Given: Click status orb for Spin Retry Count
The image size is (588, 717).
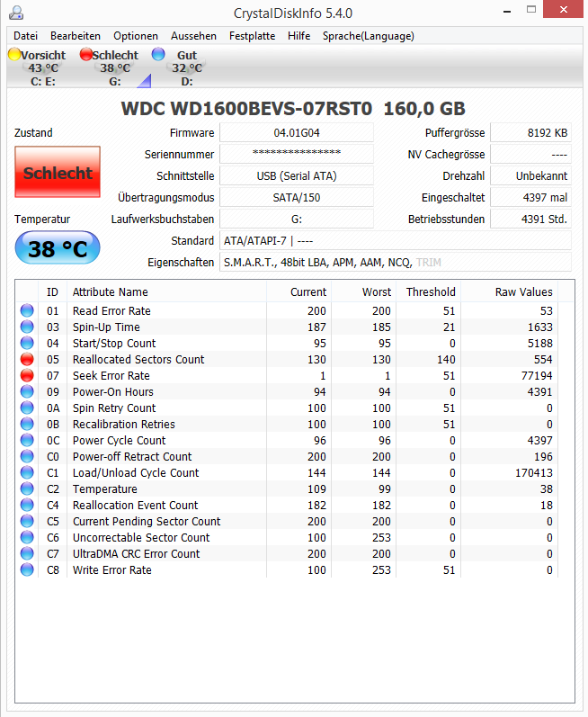Looking at the screenshot, I should point(27,408).
